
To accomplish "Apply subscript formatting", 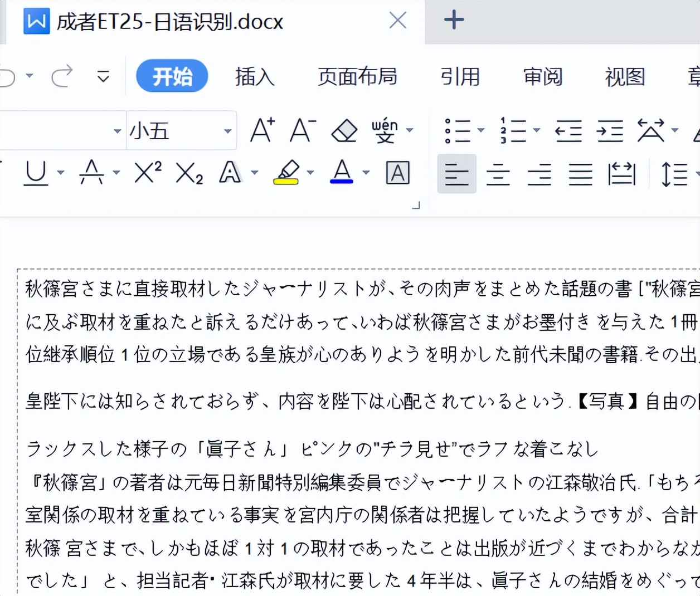I will 188,173.
